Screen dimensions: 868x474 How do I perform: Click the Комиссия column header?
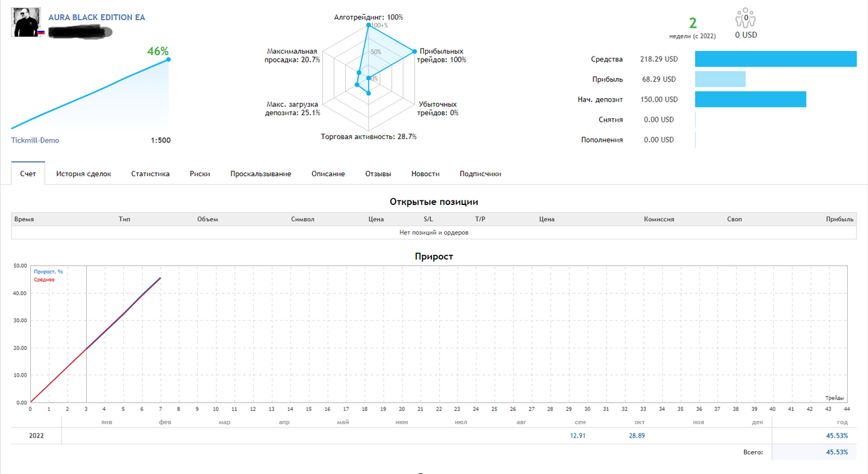[x=659, y=219]
